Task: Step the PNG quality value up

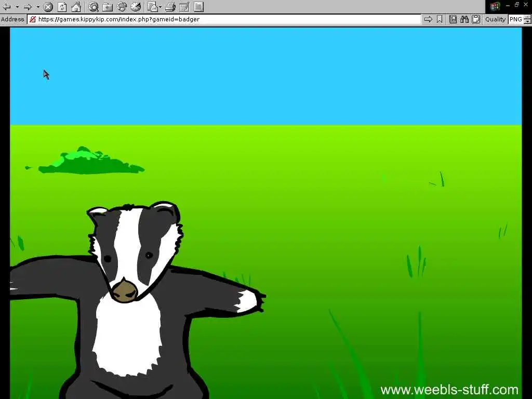Action: 527,17
